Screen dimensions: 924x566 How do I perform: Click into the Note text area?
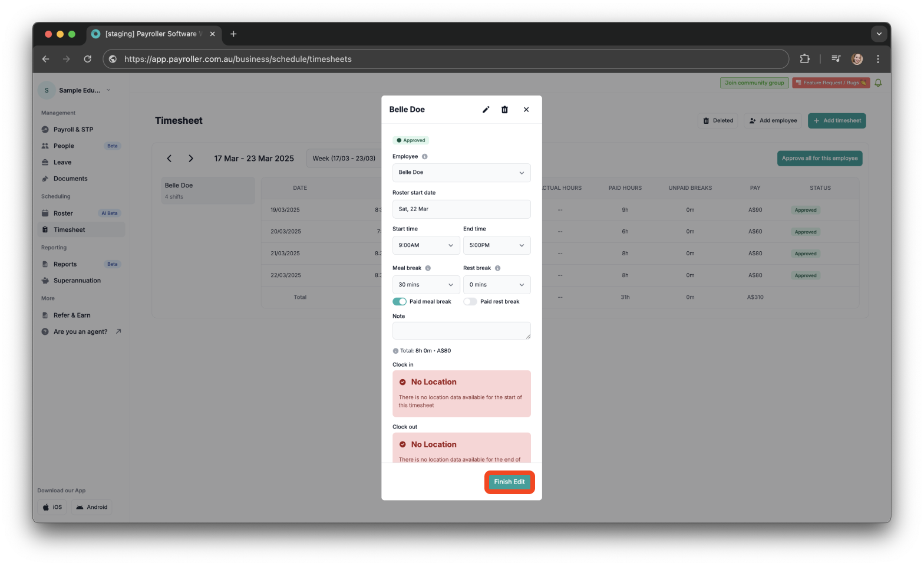(461, 331)
